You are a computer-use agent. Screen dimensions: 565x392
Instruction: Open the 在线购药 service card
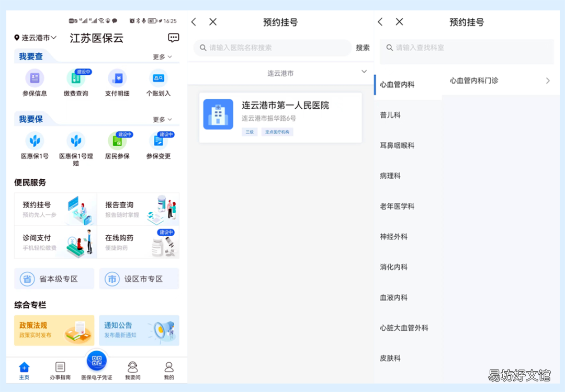click(138, 242)
